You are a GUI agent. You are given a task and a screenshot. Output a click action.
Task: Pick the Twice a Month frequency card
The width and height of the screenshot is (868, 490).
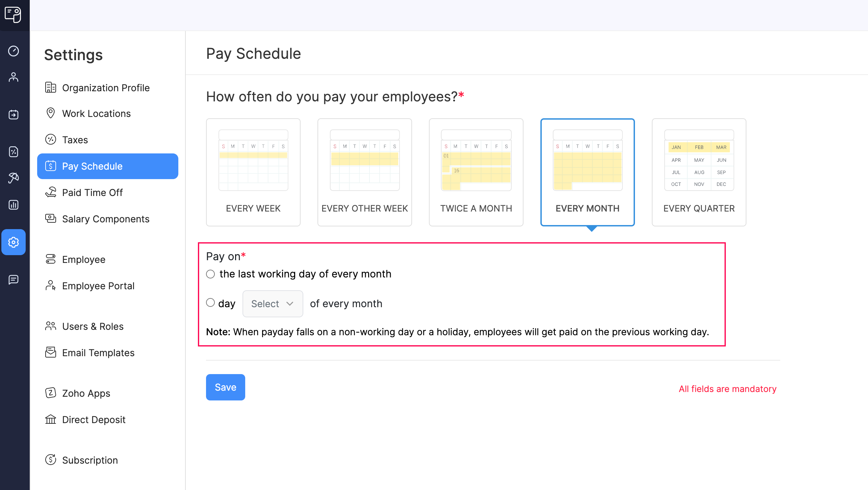[476, 172]
